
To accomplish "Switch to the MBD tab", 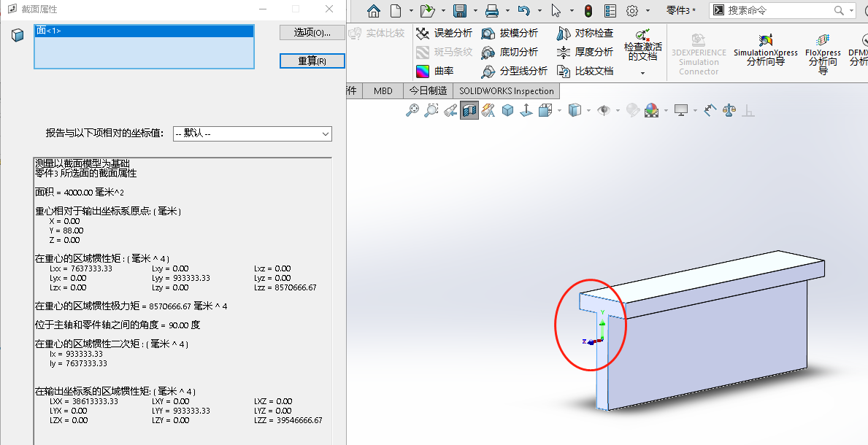I will (x=383, y=90).
